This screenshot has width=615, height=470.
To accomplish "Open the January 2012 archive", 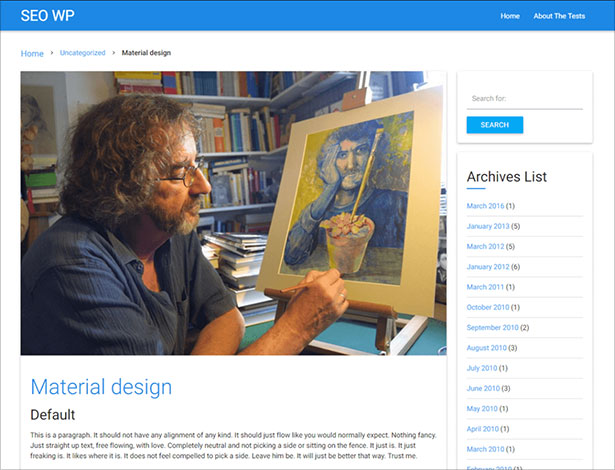I will pyautogui.click(x=488, y=267).
